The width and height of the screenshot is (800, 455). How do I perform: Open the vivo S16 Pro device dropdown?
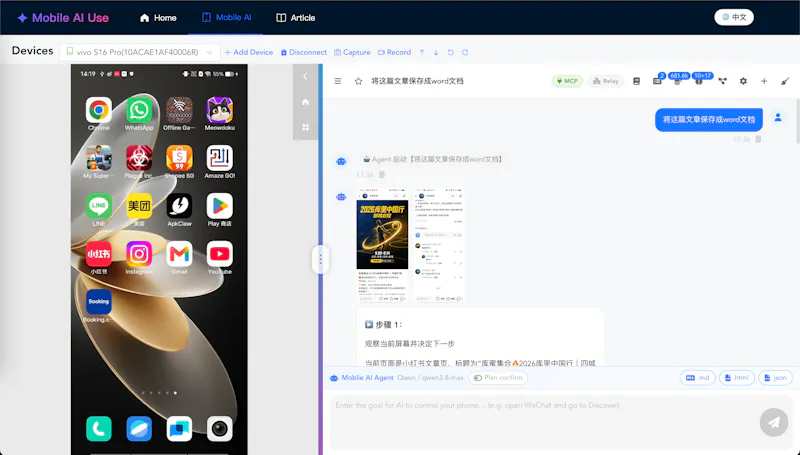pos(139,52)
